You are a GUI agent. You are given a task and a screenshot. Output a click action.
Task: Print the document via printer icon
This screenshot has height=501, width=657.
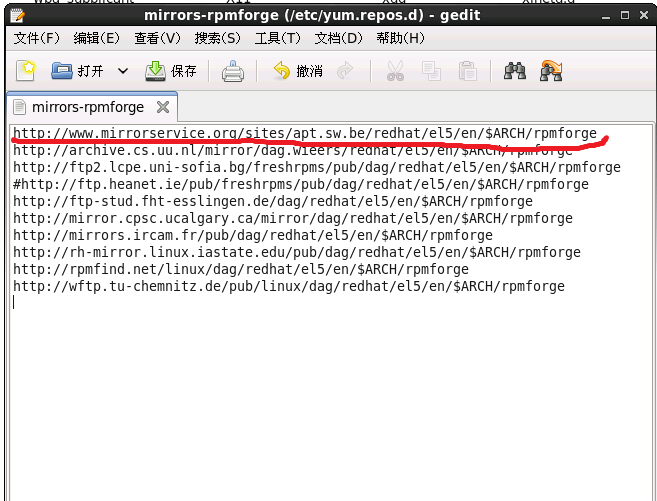[x=233, y=71]
